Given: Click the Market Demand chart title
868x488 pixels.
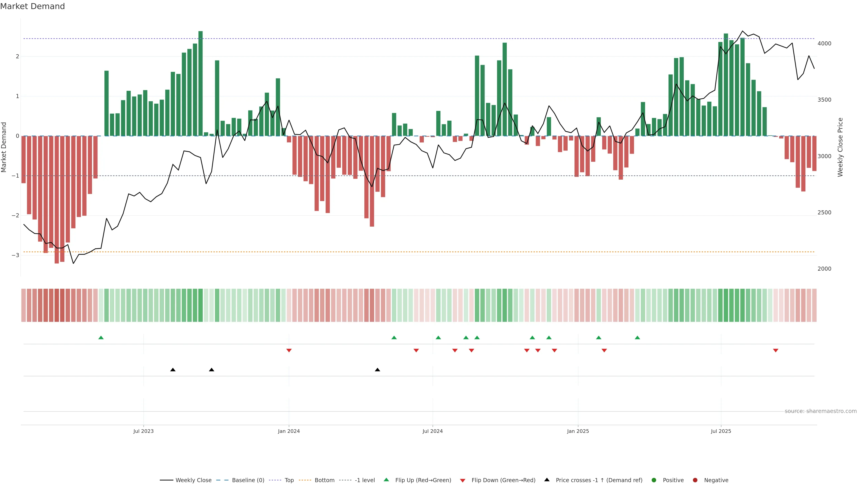Looking at the screenshot, I should 32,6.
